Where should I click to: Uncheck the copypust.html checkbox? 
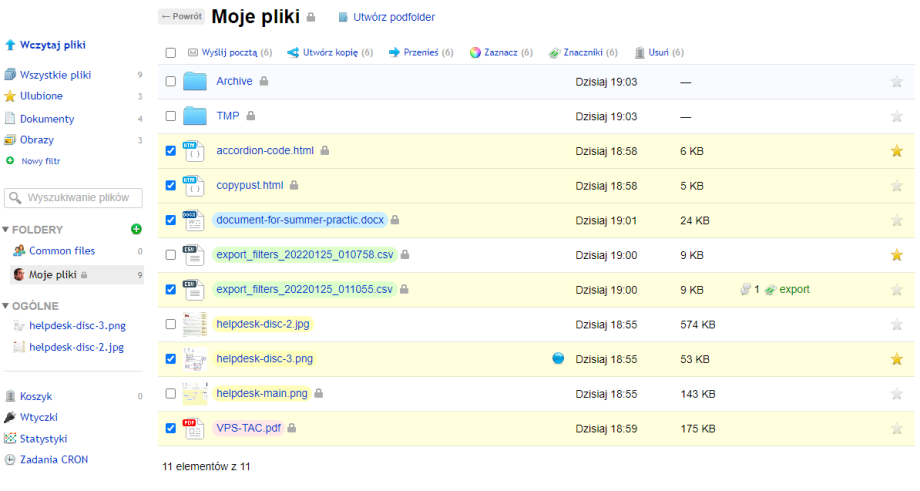click(170, 186)
